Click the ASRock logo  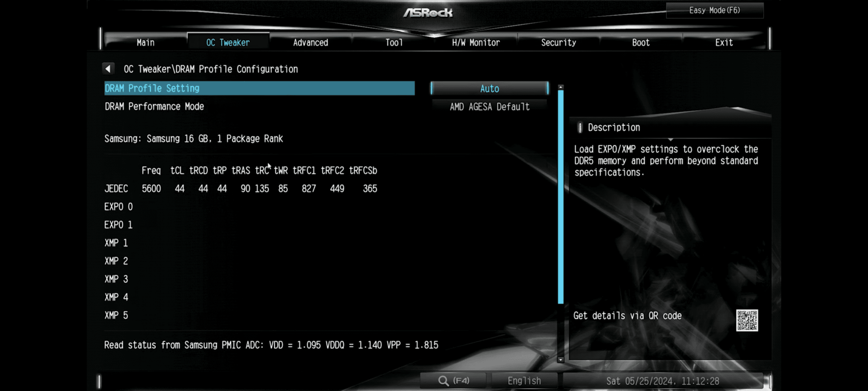(428, 13)
